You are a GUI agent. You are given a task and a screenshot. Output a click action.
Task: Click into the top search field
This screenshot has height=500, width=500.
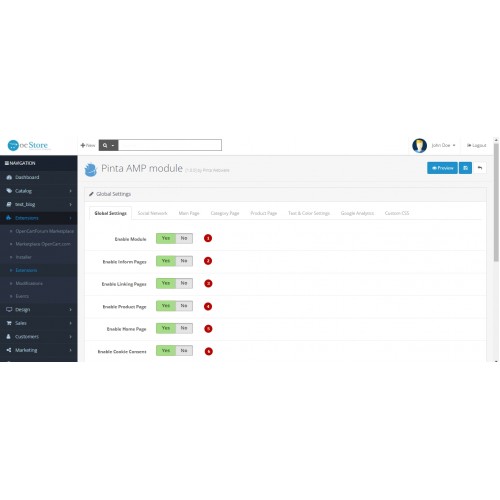point(170,145)
